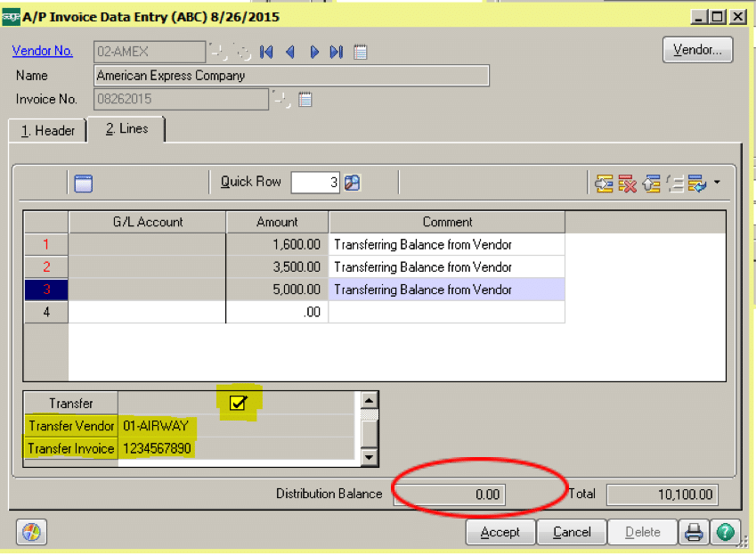Expand the grid options dropdown arrow
The width and height of the screenshot is (756, 556).
717,184
